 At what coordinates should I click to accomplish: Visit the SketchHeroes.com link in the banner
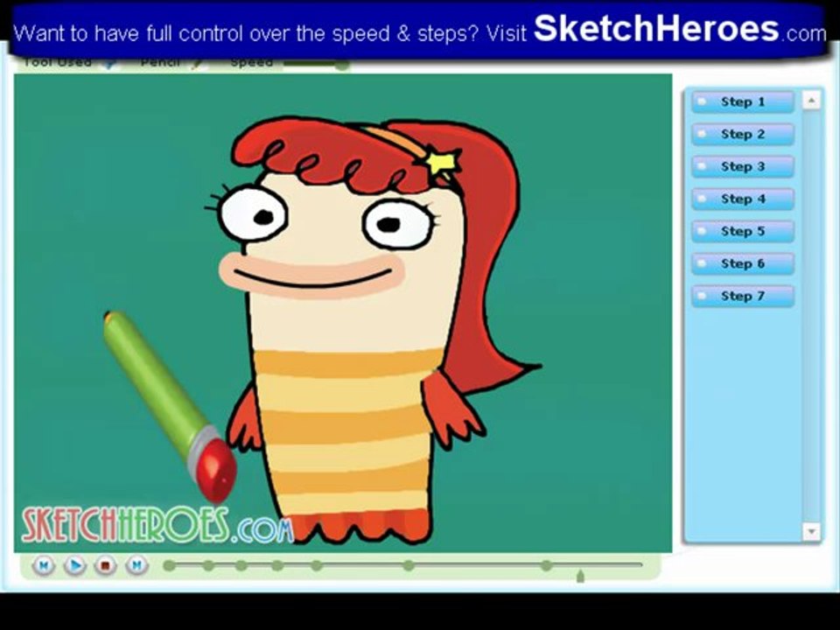tap(680, 29)
